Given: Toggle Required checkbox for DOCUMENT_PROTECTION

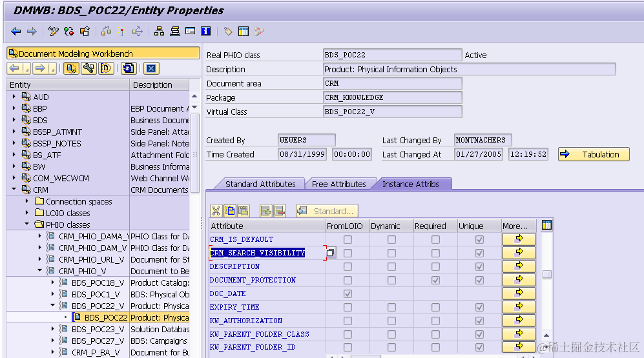Looking at the screenshot, I should [435, 280].
